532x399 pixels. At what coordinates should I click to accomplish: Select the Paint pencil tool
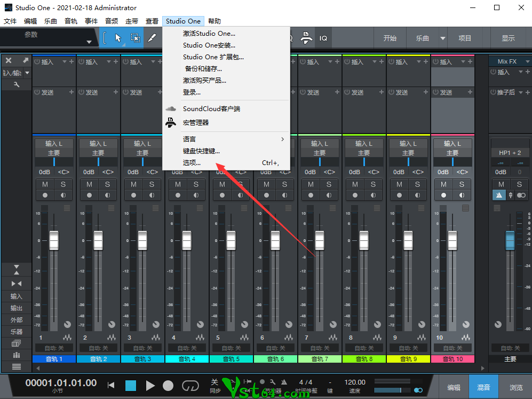click(152, 38)
